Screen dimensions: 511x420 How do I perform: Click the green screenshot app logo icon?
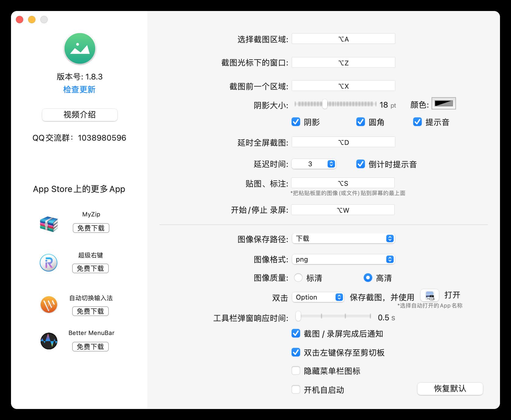pos(80,49)
